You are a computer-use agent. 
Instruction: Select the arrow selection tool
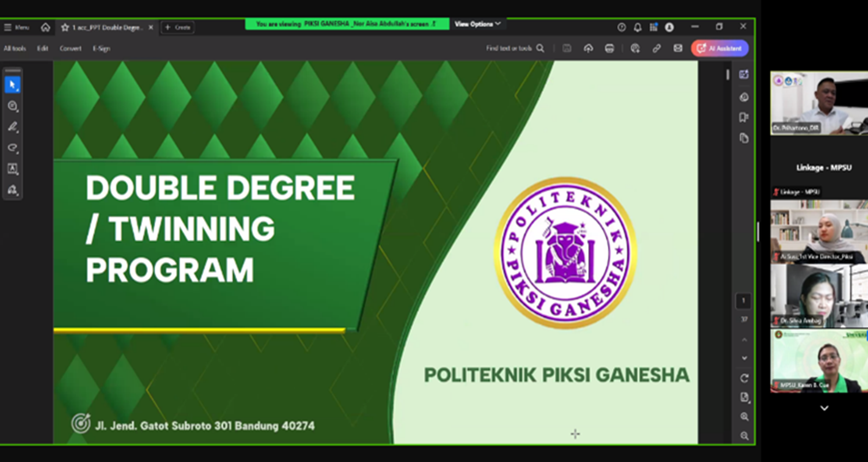pyautogui.click(x=12, y=84)
